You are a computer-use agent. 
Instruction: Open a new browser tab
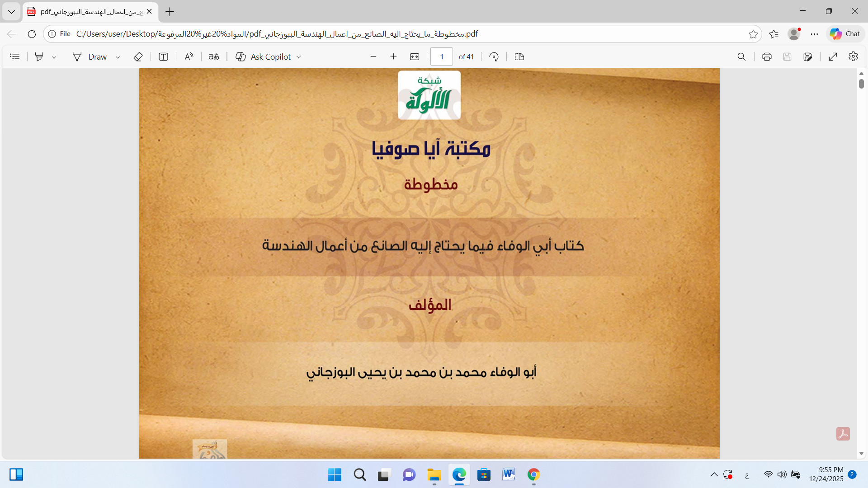[x=170, y=12]
